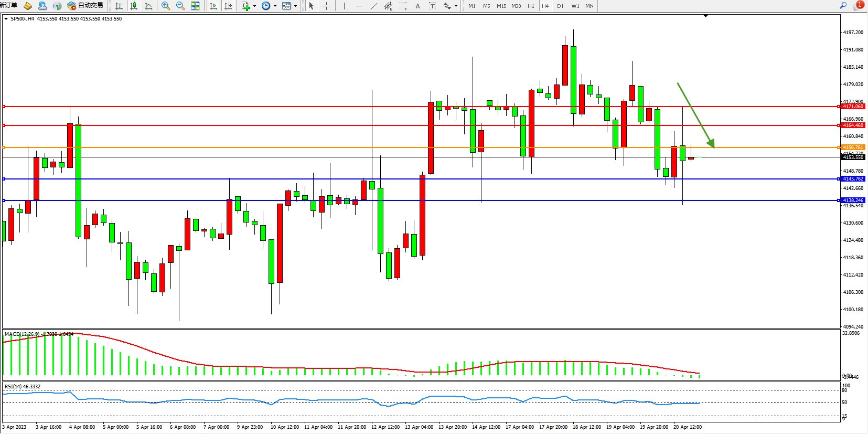Click the 自动交易 auto trading button

point(85,5)
